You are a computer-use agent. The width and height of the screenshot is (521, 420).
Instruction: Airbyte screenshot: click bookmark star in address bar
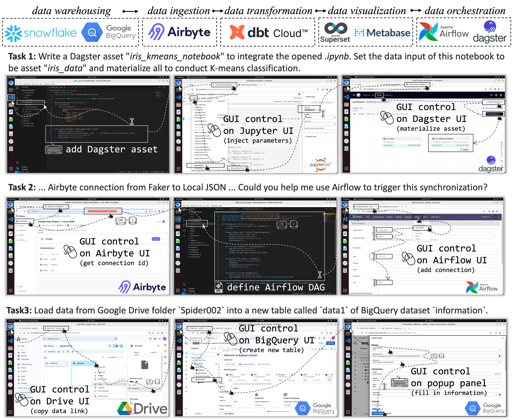pyautogui.click(x=150, y=211)
